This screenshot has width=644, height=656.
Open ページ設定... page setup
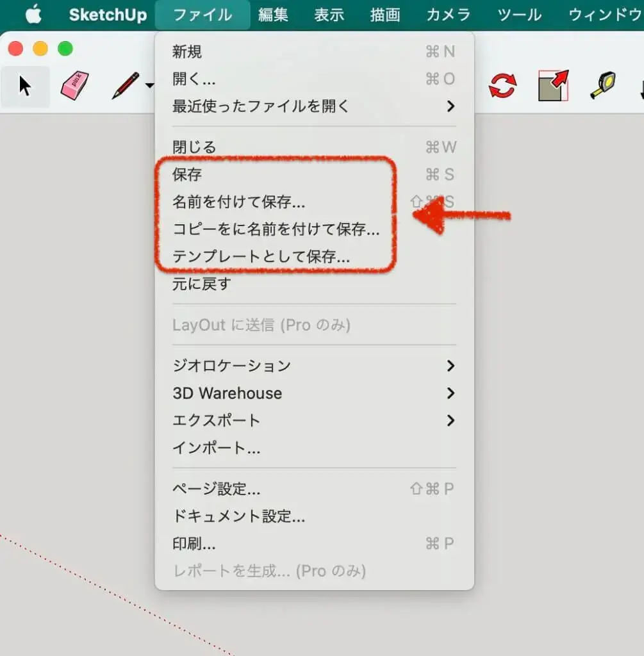314,488
